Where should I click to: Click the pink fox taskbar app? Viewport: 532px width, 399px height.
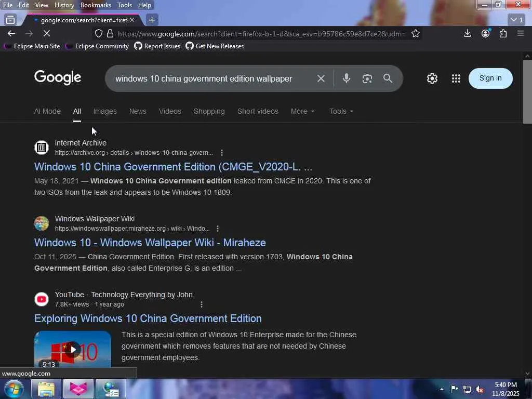pyautogui.click(x=78, y=389)
